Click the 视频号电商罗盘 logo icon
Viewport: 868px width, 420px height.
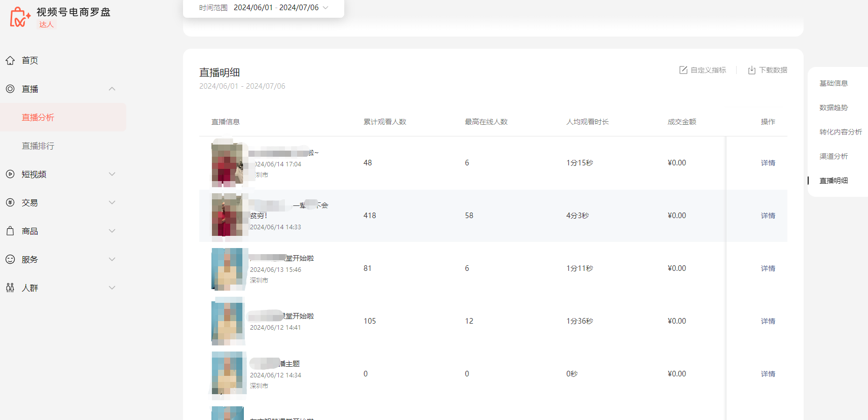[x=20, y=17]
